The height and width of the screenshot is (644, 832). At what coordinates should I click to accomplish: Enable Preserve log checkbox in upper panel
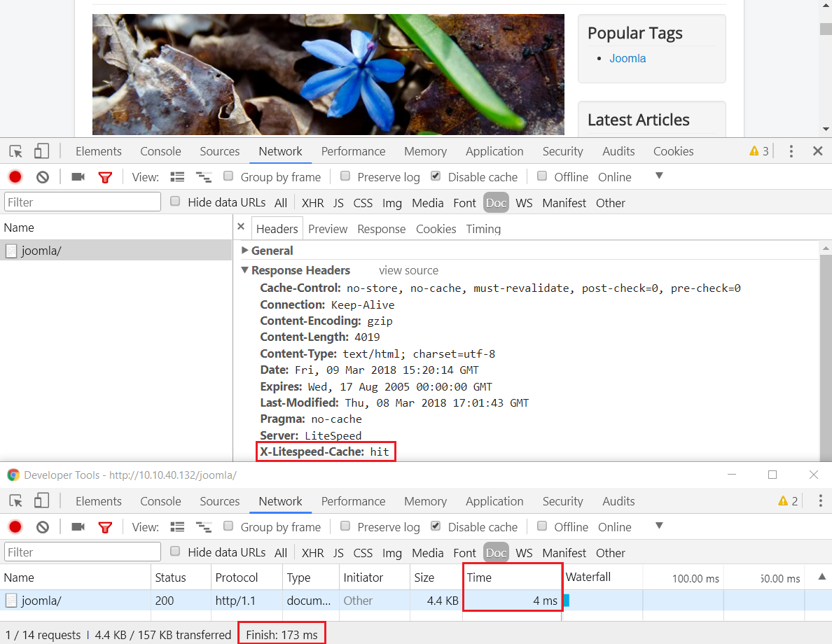click(x=345, y=176)
